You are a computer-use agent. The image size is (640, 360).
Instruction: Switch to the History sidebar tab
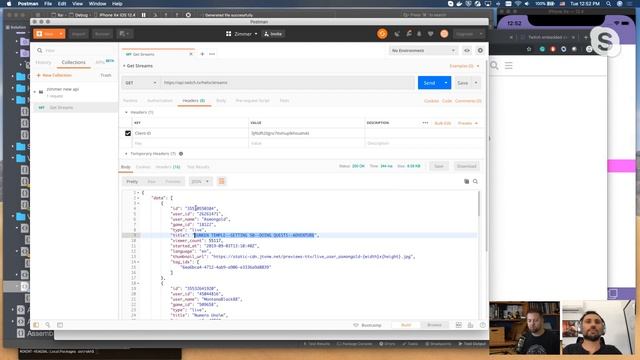pyautogui.click(x=43, y=62)
